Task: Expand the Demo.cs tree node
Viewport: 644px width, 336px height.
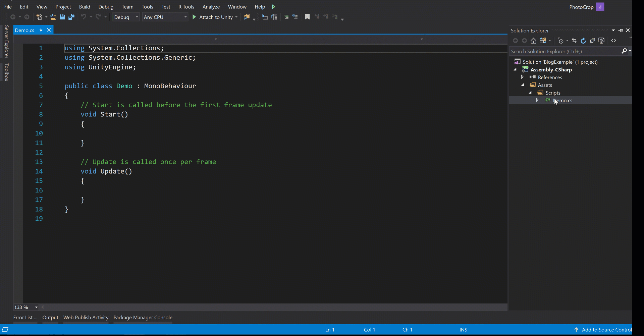Action: point(537,100)
